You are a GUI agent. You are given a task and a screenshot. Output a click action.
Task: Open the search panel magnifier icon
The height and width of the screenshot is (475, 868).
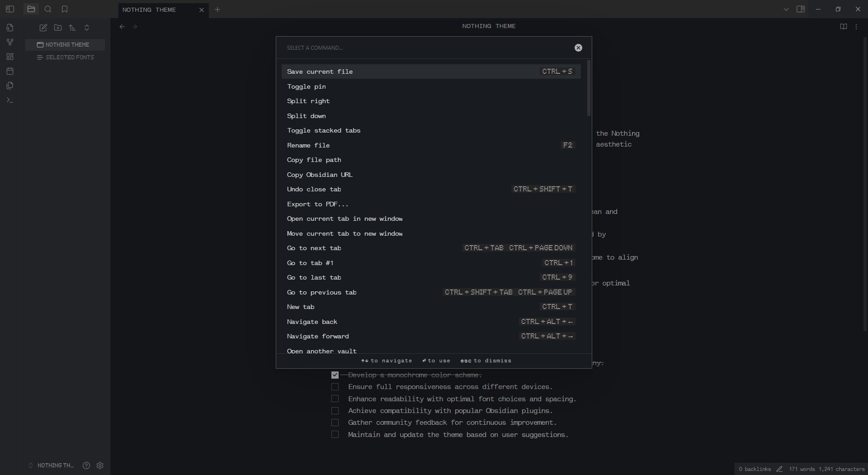coord(48,9)
